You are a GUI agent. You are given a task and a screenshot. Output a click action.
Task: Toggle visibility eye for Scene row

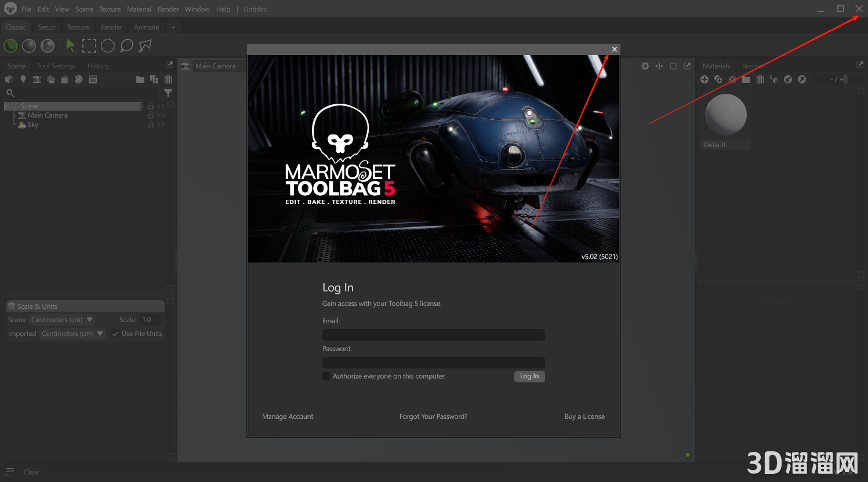pyautogui.click(x=161, y=106)
